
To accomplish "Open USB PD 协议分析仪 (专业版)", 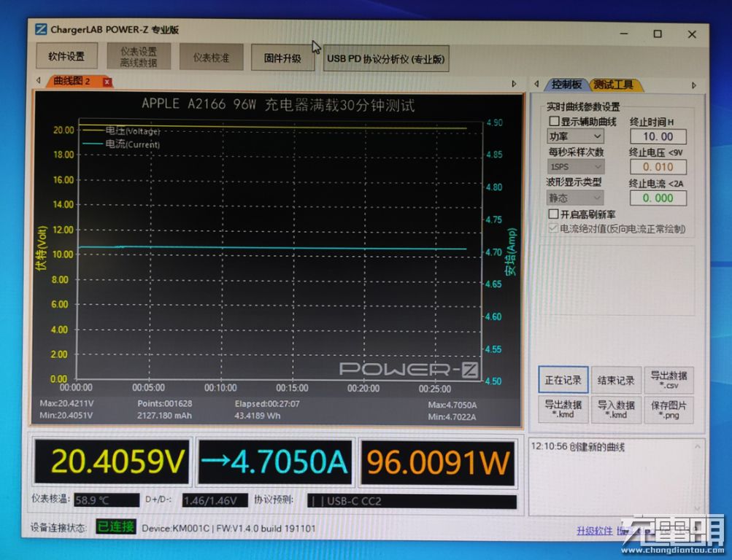I will click(x=386, y=59).
